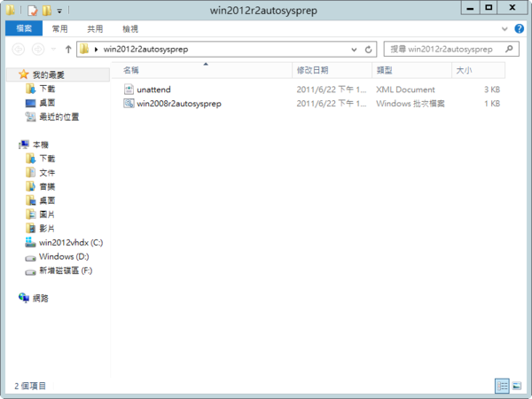The height and width of the screenshot is (399, 532).
Task: Click the win2012r2autosysprep address bar path
Action: [x=146, y=49]
